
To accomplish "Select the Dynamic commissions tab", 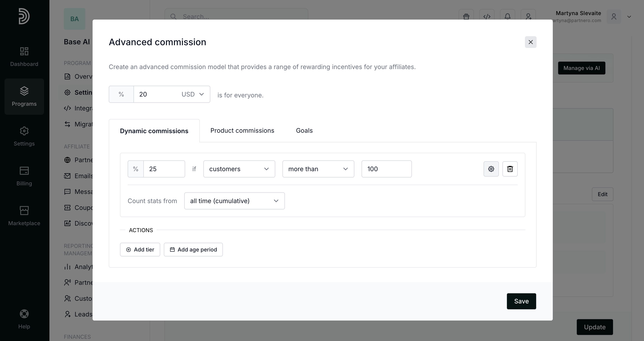I will [x=154, y=131].
